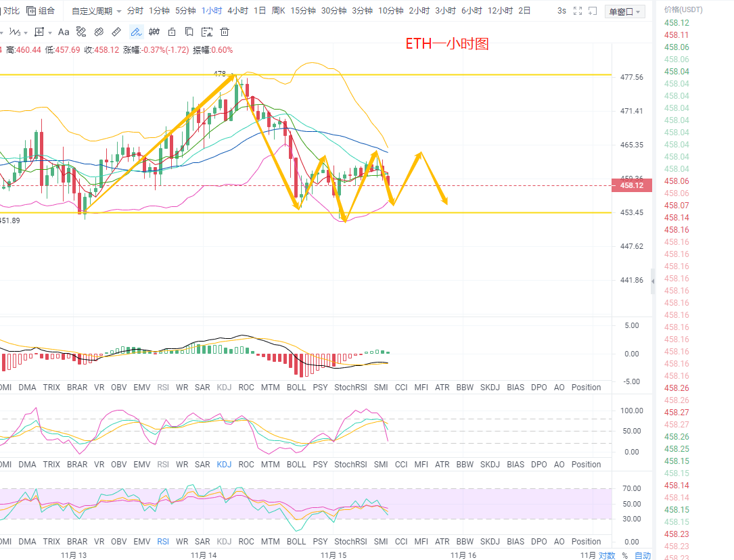Toggle 自动 auto scale

(x=643, y=555)
